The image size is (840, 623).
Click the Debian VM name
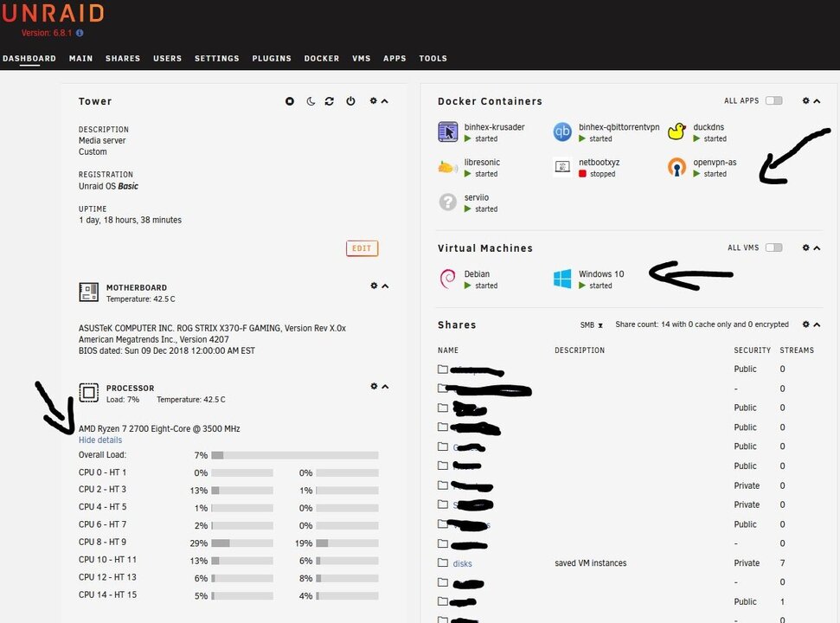tap(477, 273)
